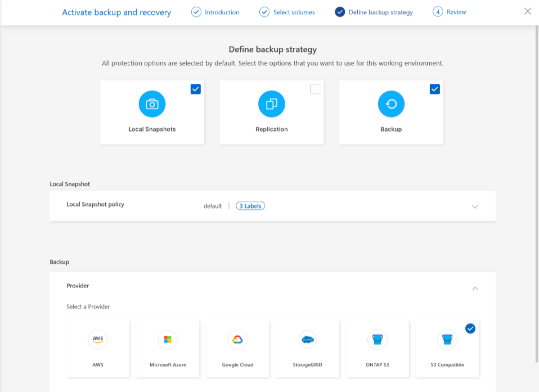Click the S3 Compatible bucket icon
This screenshot has width=539, height=392.
pos(447,339)
